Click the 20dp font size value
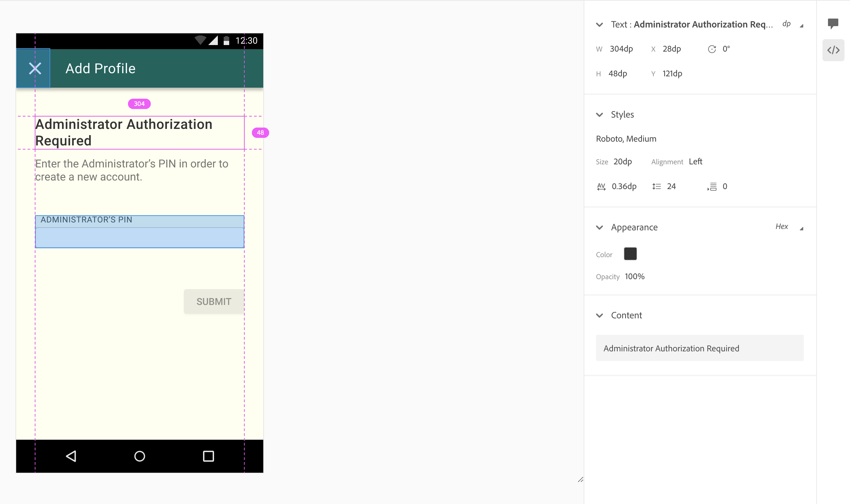Viewport: 850px width, 504px height. pos(623,162)
